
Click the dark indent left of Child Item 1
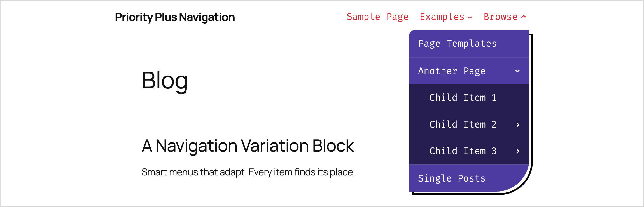(x=419, y=98)
